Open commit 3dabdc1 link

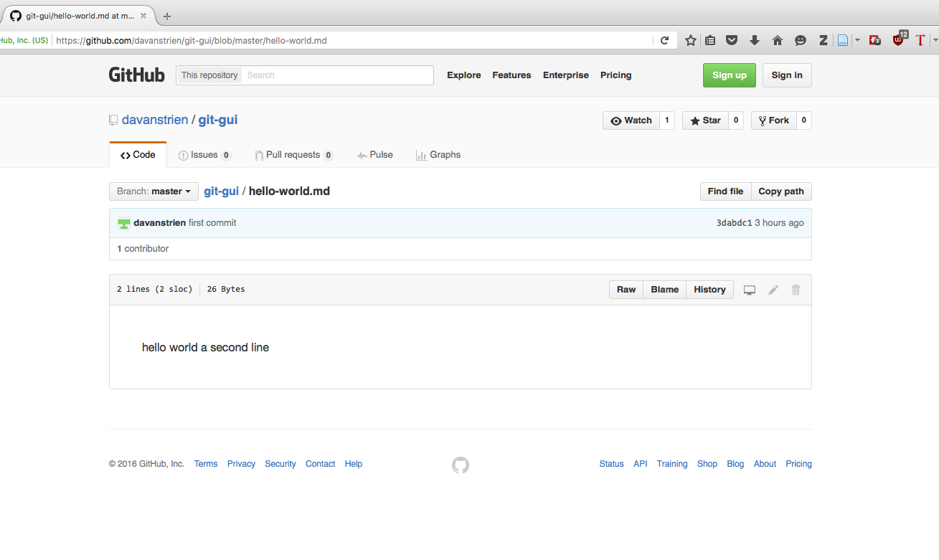coord(734,223)
